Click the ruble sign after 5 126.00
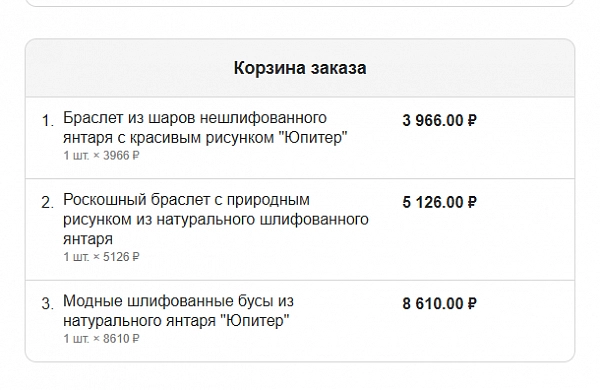The width and height of the screenshot is (600, 390). click(x=472, y=202)
